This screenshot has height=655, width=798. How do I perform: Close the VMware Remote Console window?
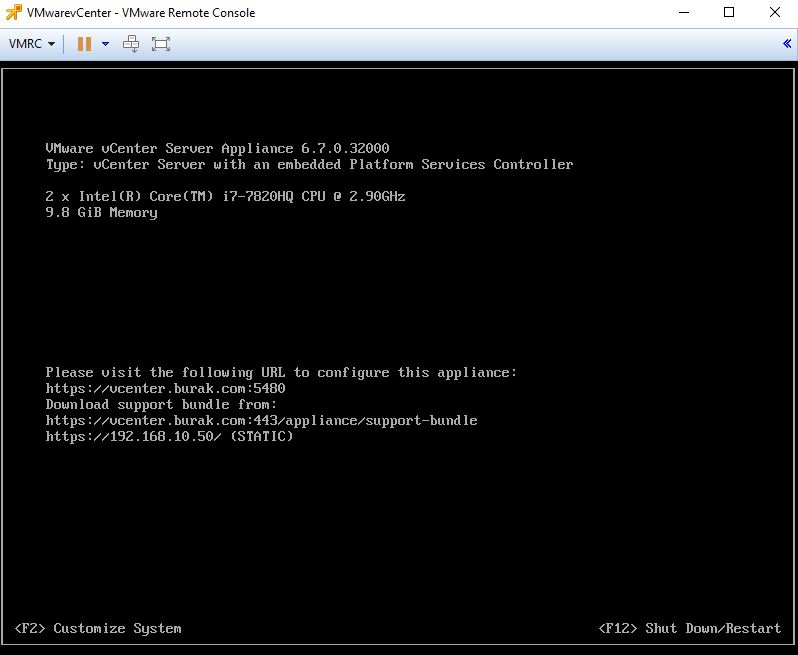click(775, 13)
